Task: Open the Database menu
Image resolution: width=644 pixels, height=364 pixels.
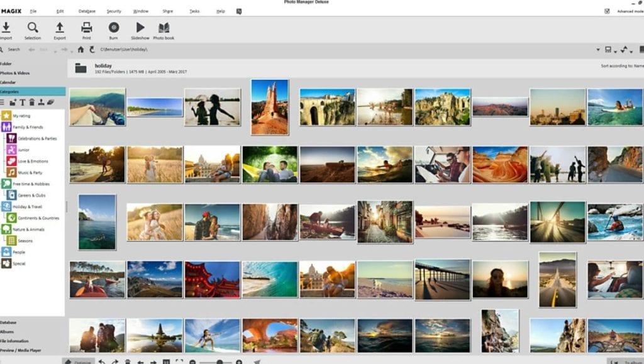Action: 87,11
